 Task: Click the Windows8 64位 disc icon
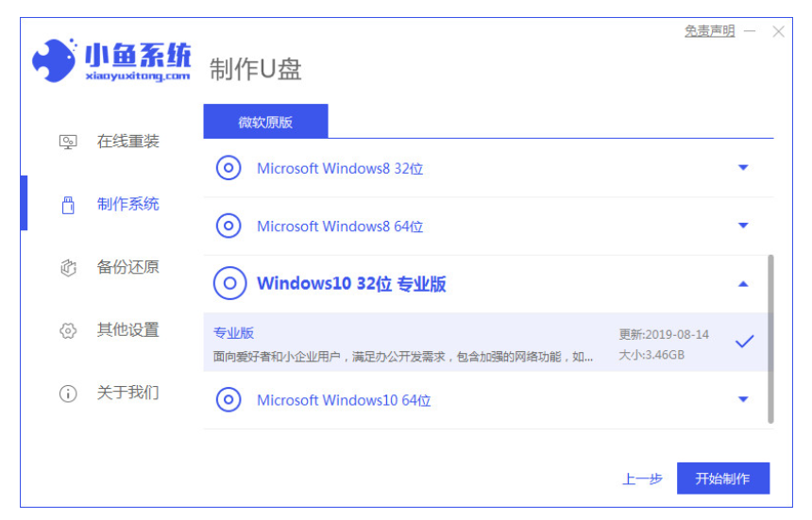coord(228,226)
